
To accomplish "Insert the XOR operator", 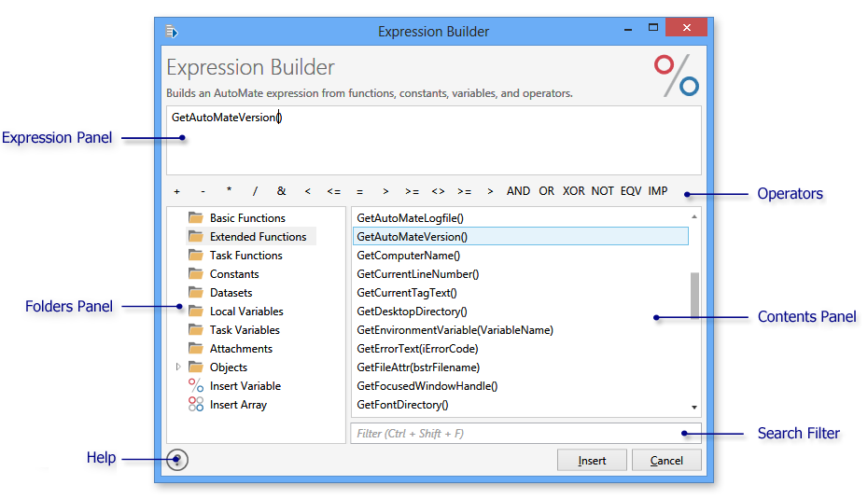I will pos(573,191).
